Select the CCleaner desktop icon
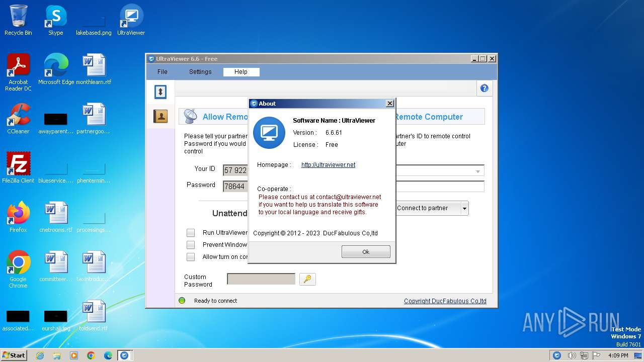This screenshot has width=644, height=362. [x=18, y=119]
